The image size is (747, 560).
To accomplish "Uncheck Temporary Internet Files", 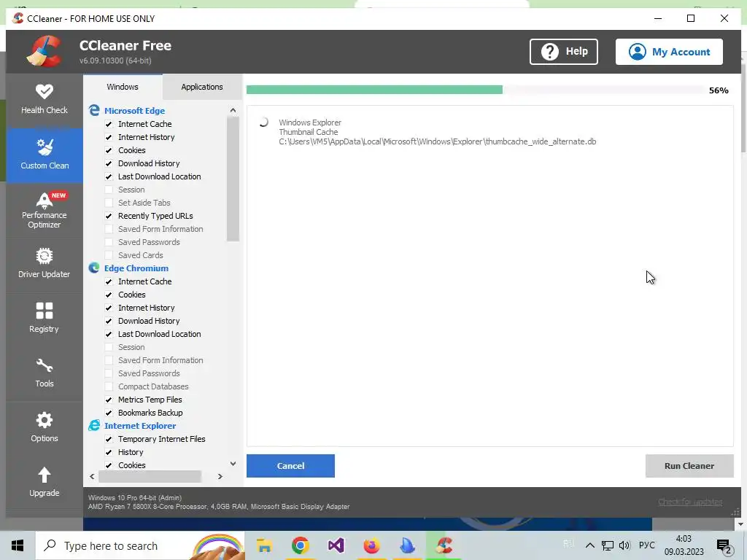I will tap(109, 439).
